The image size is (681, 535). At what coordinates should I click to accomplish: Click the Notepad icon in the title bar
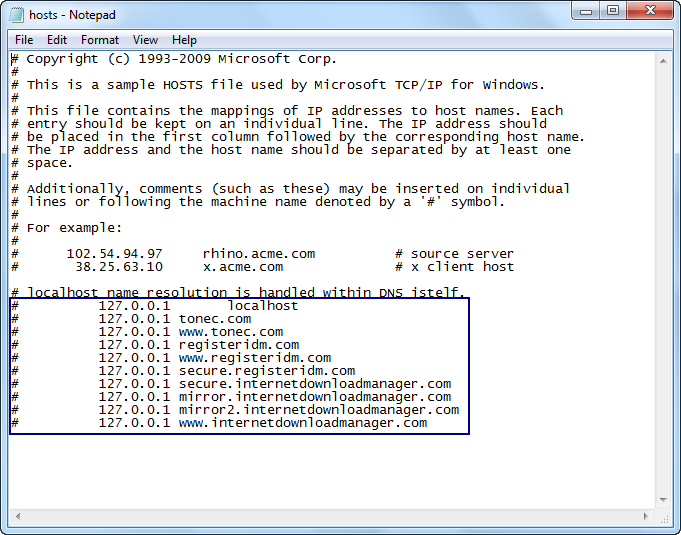tap(17, 15)
